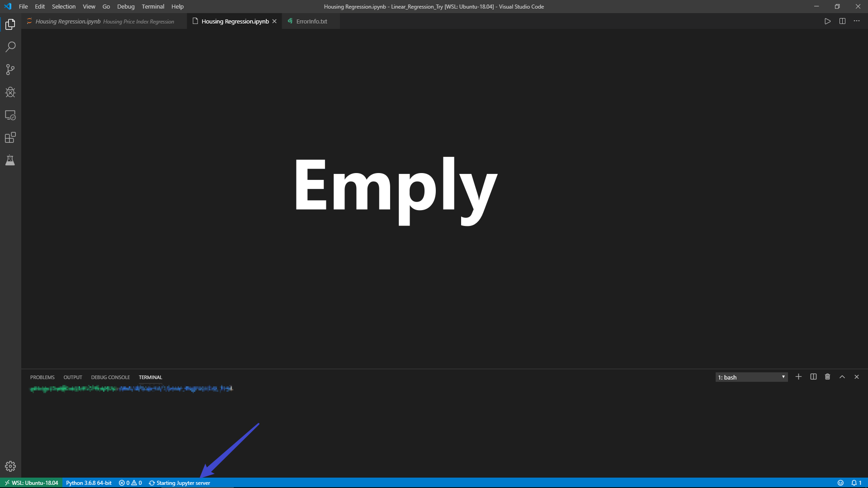Open the Settings gear at bottom left
The image size is (868, 488).
pyautogui.click(x=10, y=466)
